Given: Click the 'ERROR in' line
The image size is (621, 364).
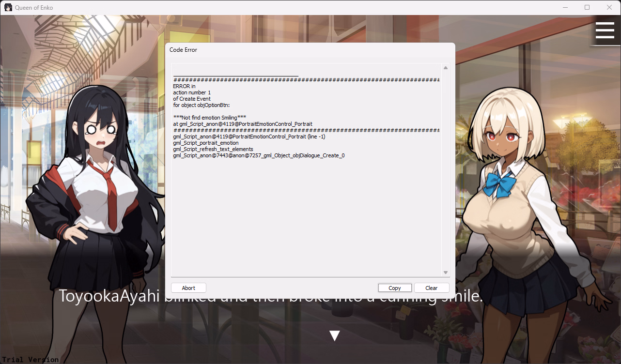Looking at the screenshot, I should [184, 86].
